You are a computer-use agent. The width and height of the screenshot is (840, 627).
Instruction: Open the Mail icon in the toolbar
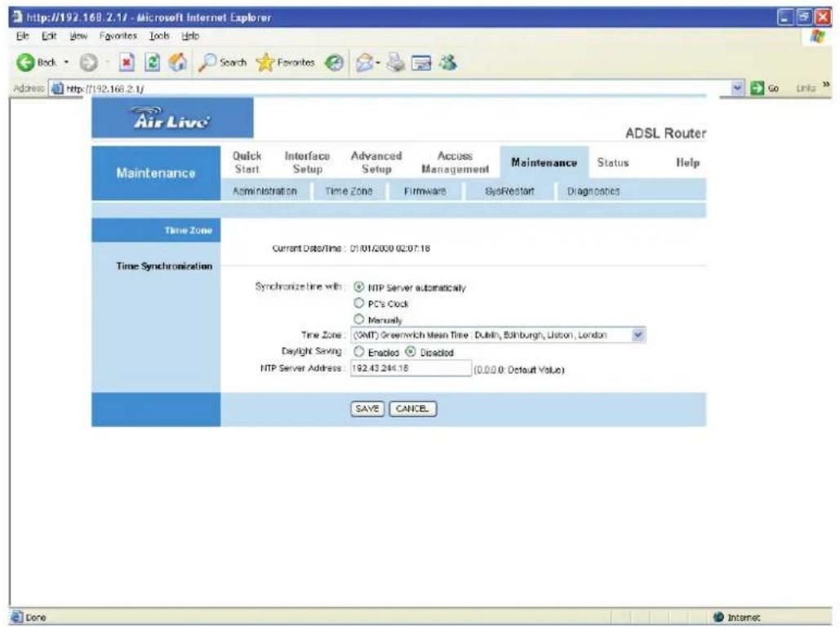click(364, 63)
